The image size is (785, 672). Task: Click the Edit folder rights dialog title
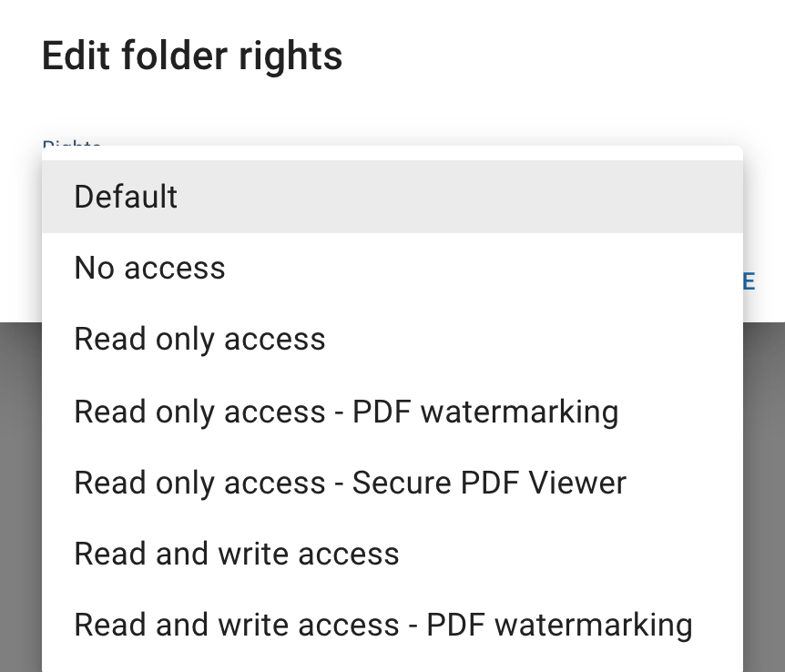point(192,56)
